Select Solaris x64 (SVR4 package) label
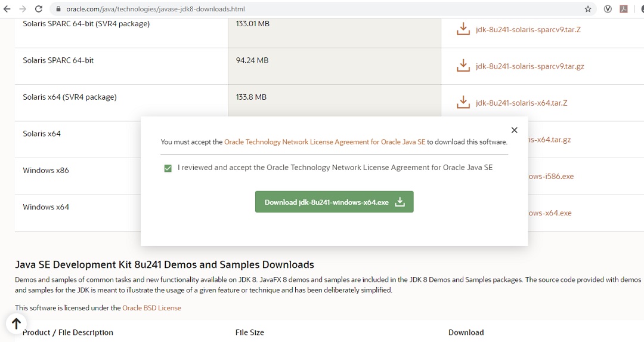Screen dimensions: 644x342 click(70, 97)
